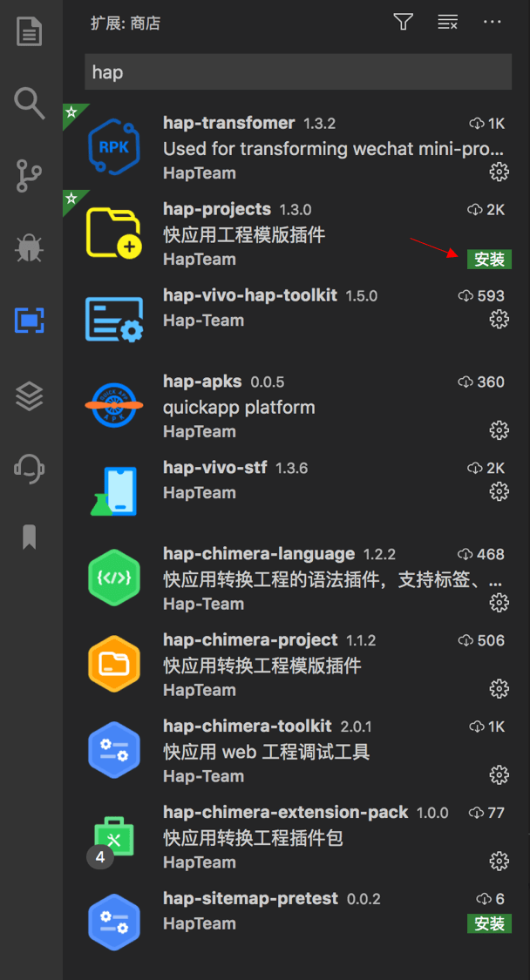530x980 pixels.
Task: Open manage gear for hap-vivo-stf
Action: 499,492
